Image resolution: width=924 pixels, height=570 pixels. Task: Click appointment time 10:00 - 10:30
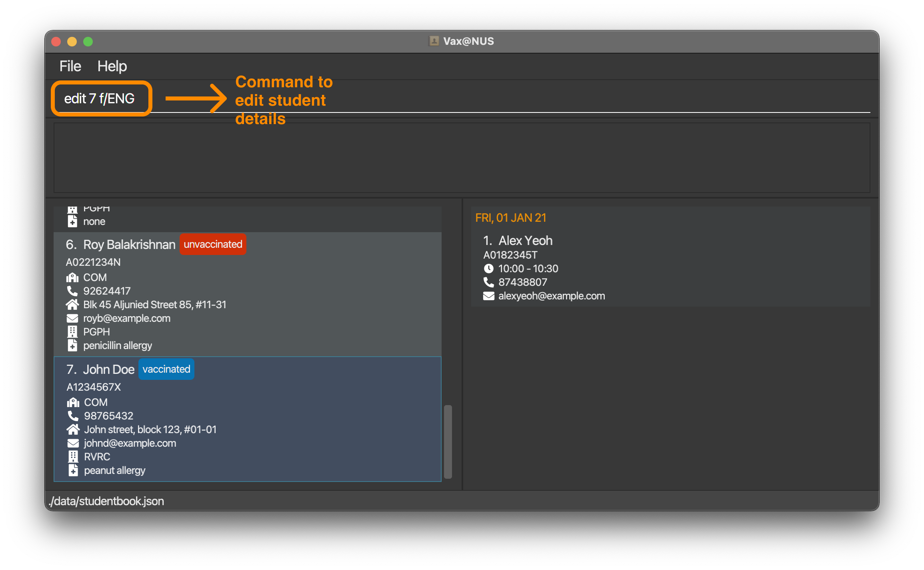pyautogui.click(x=528, y=269)
